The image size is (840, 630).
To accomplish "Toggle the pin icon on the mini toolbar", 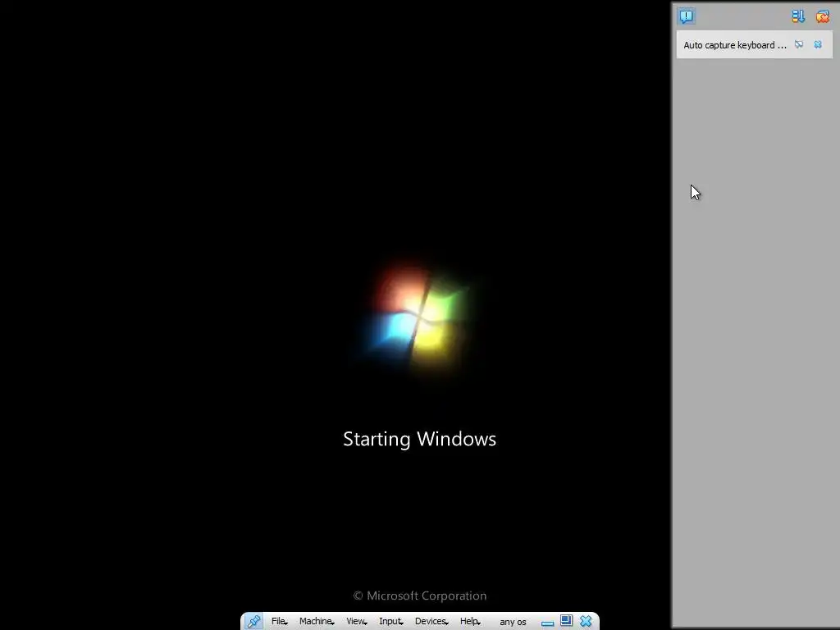I will click(x=254, y=622).
